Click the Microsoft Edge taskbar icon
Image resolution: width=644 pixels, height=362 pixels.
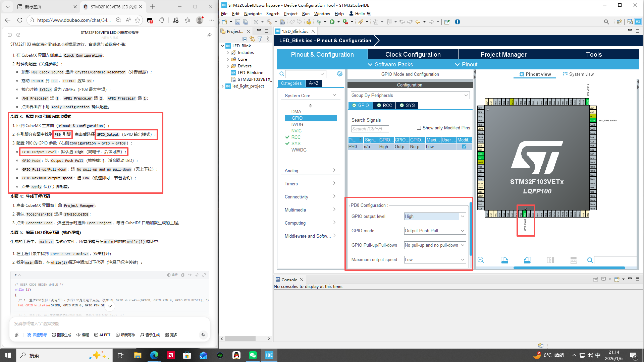(154, 355)
